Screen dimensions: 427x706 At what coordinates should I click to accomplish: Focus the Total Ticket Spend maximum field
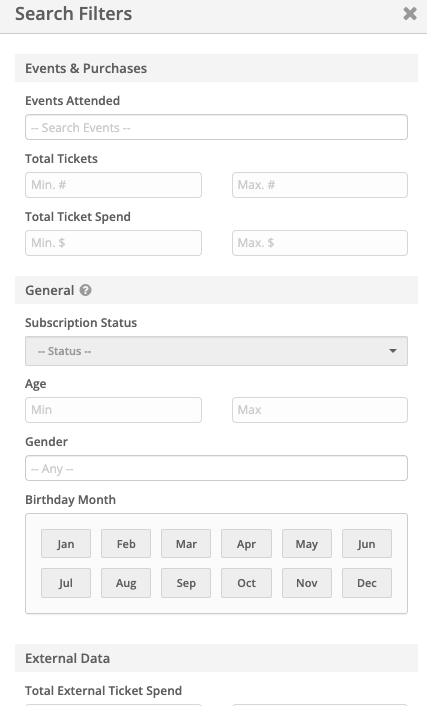click(320, 243)
